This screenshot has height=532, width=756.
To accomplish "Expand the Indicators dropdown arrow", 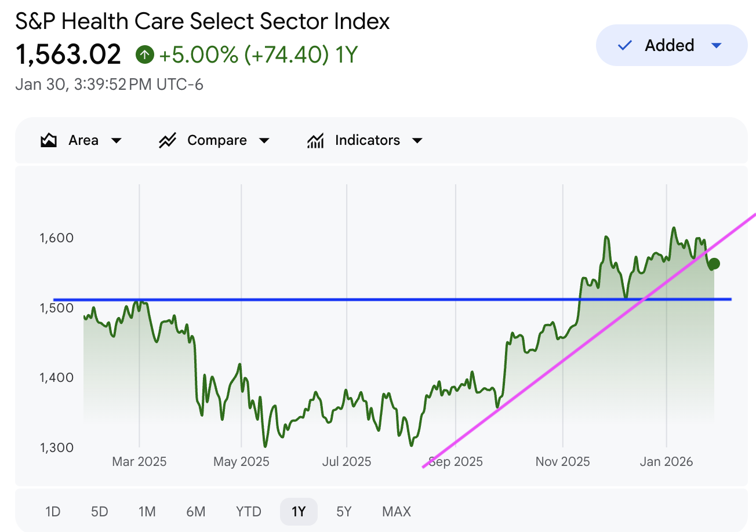I will click(417, 141).
